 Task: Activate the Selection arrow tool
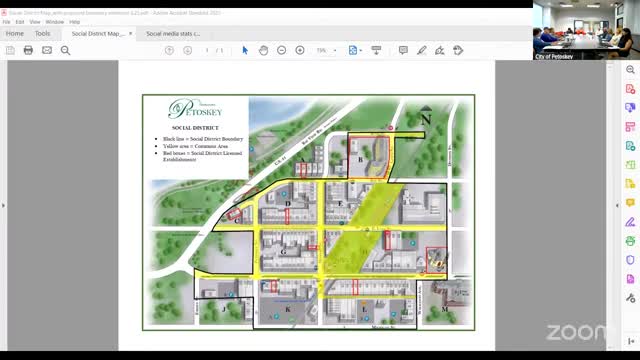pyautogui.click(x=245, y=50)
